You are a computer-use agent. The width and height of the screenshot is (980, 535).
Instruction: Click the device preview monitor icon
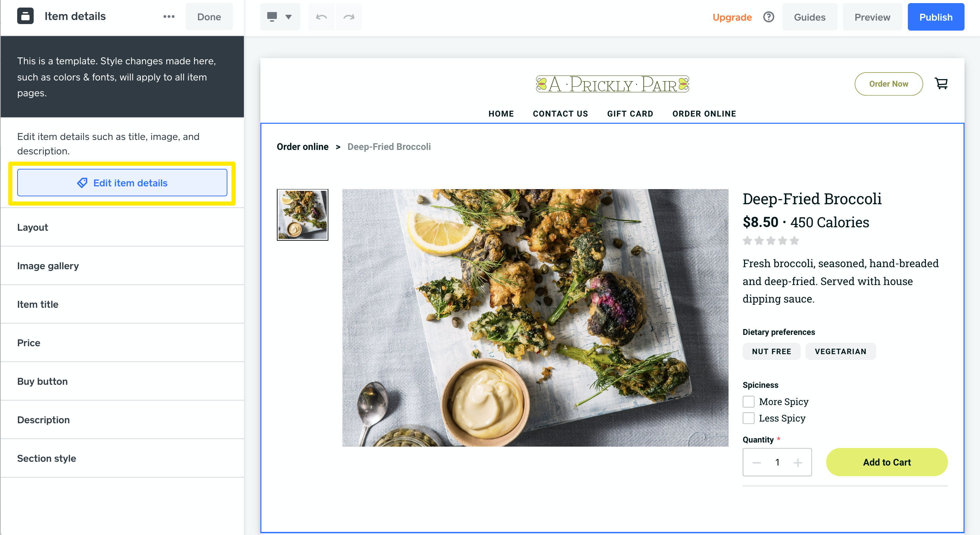click(272, 17)
